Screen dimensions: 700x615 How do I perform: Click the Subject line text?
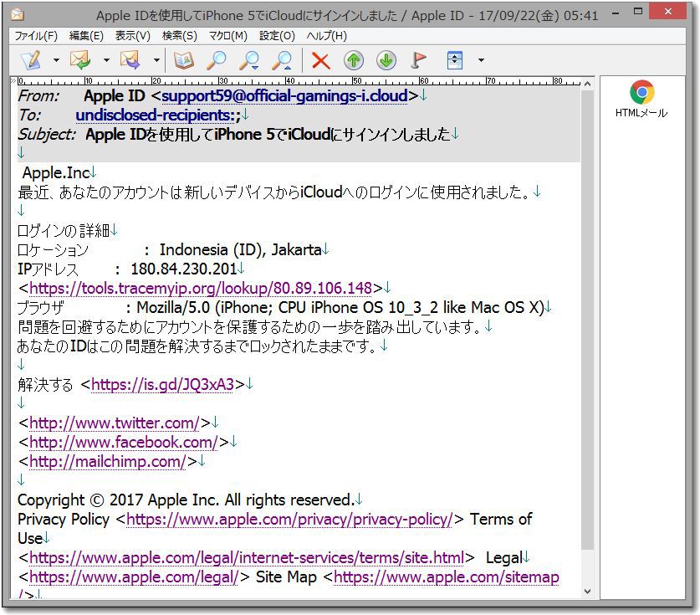click(x=268, y=135)
